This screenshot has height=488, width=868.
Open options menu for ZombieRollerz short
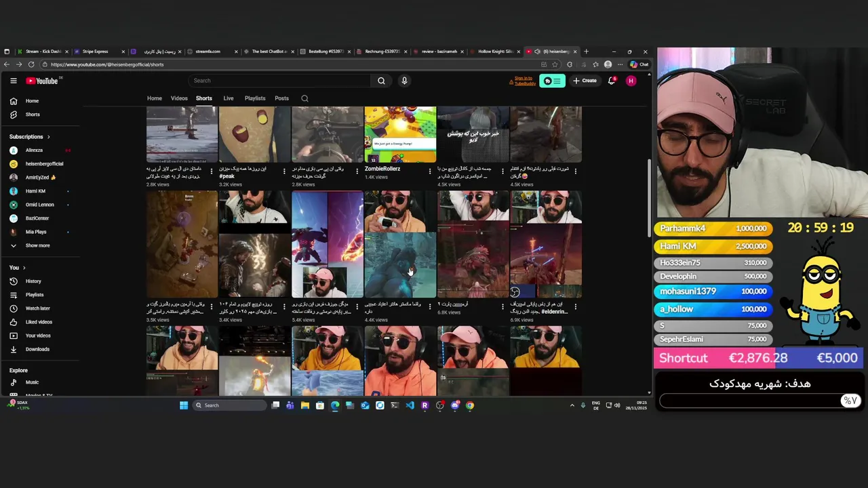(430, 171)
